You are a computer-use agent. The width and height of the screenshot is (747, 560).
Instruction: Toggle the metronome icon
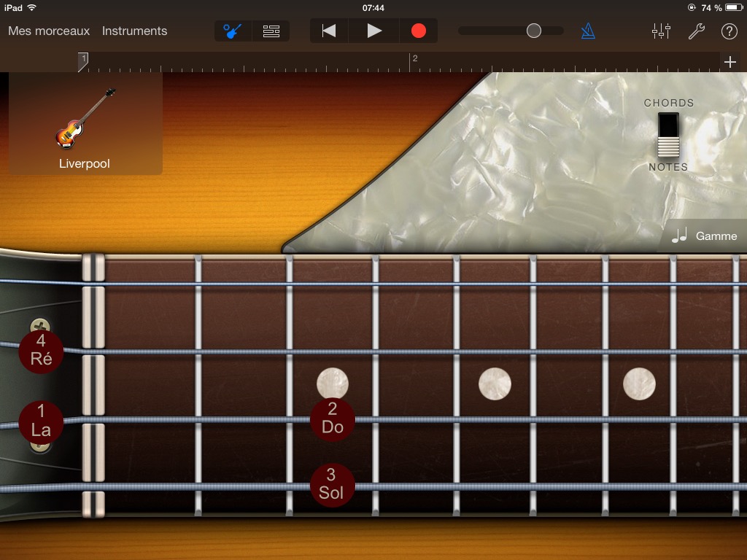588,31
